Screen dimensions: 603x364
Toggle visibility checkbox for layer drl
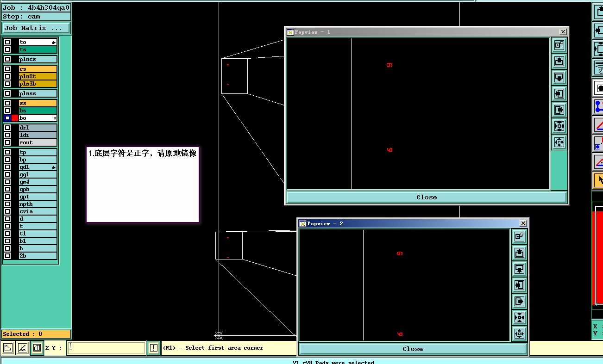(x=7, y=128)
